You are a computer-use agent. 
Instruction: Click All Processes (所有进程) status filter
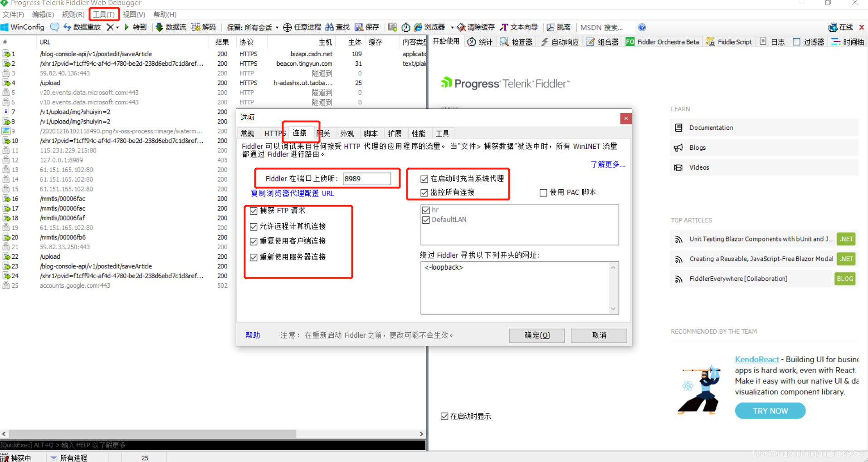(x=69, y=458)
